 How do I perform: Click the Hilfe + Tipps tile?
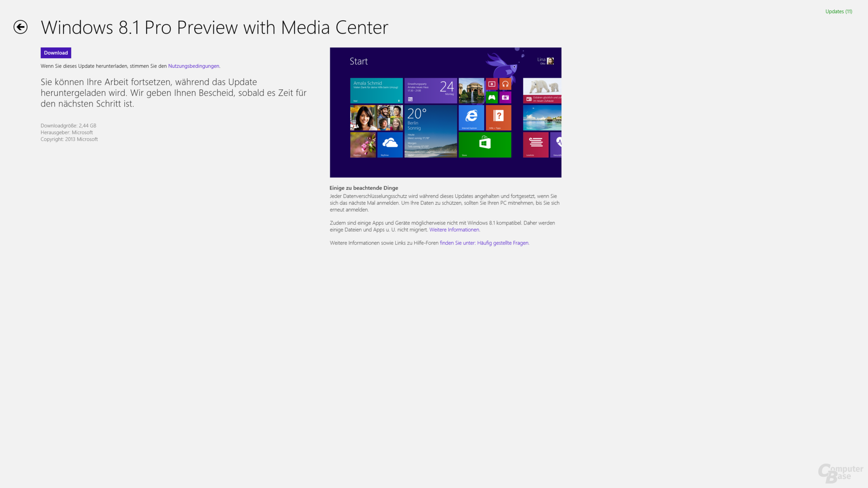pyautogui.click(x=498, y=117)
